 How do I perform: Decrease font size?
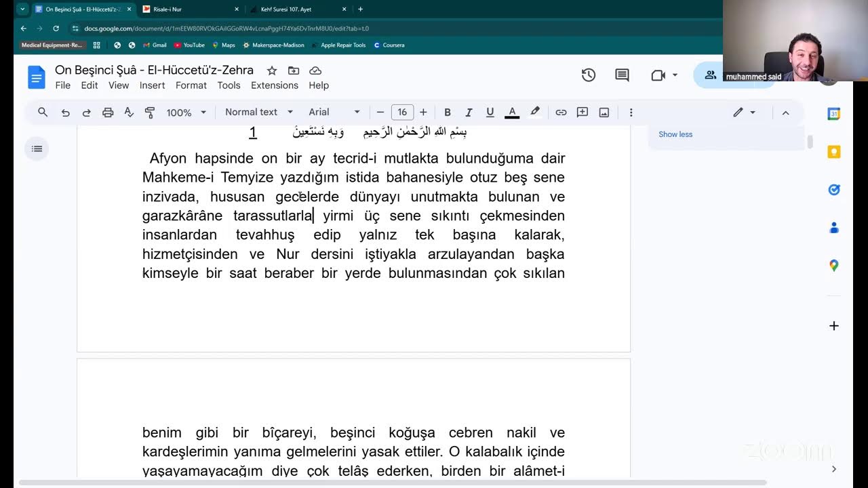pos(380,113)
